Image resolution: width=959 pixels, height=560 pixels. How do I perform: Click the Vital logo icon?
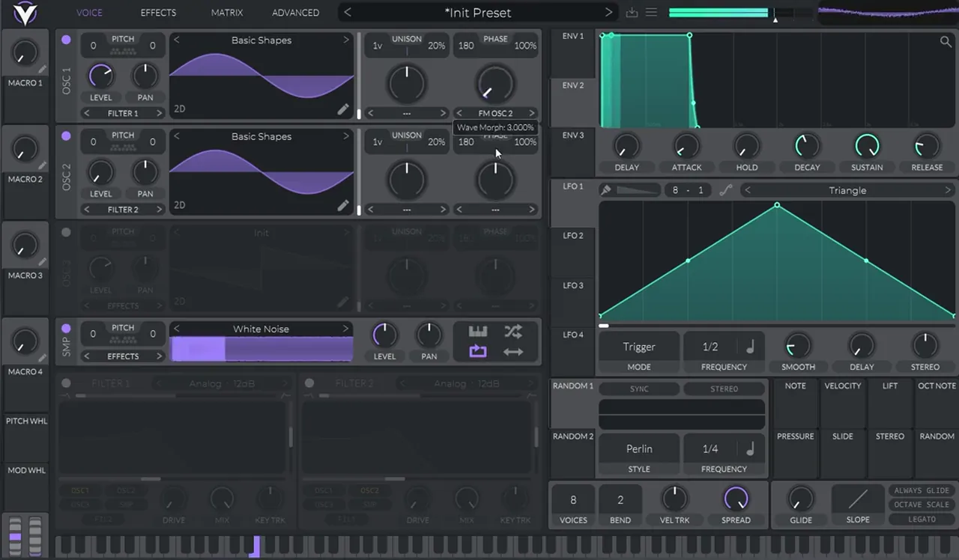coord(26,13)
